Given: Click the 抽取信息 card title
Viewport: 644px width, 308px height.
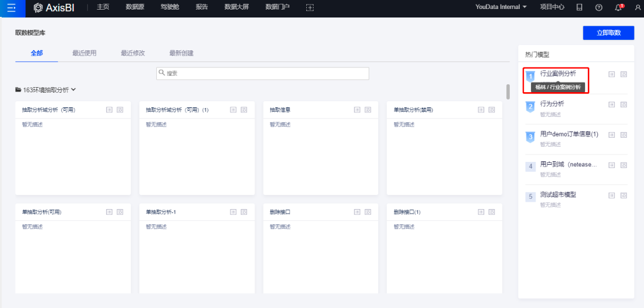Looking at the screenshot, I should 280,110.
